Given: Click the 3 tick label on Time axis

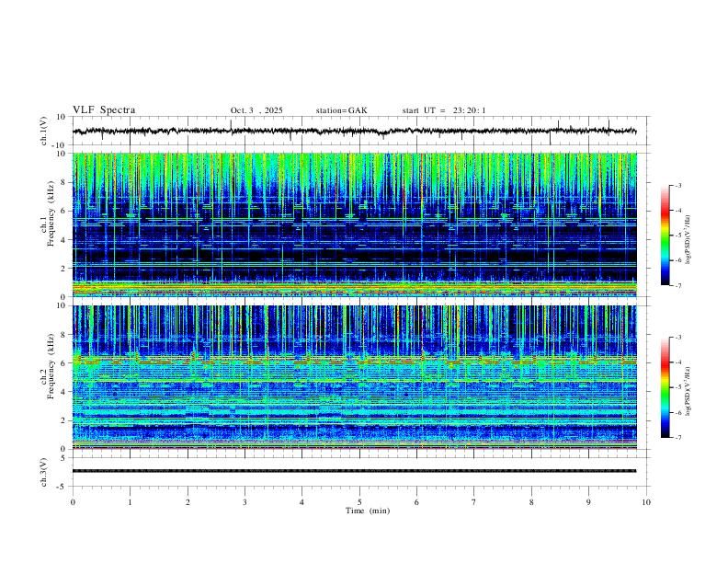Looking at the screenshot, I should tap(245, 502).
